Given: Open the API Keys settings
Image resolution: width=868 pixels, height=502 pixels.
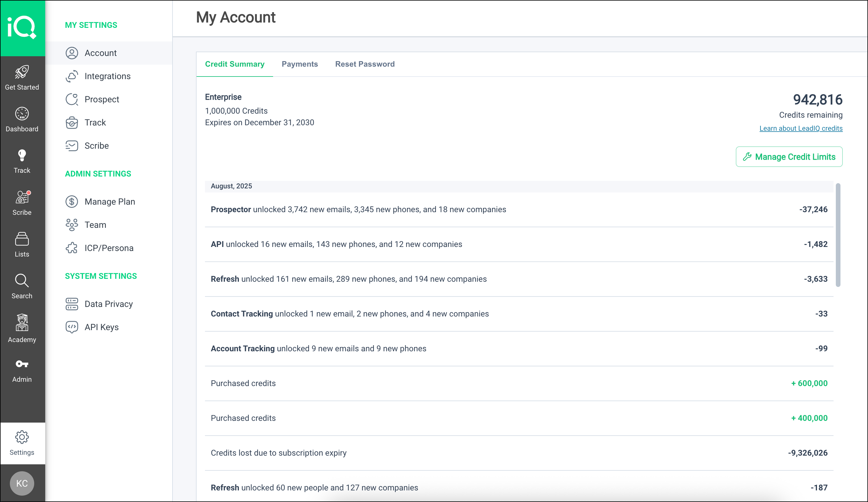Looking at the screenshot, I should click(101, 327).
